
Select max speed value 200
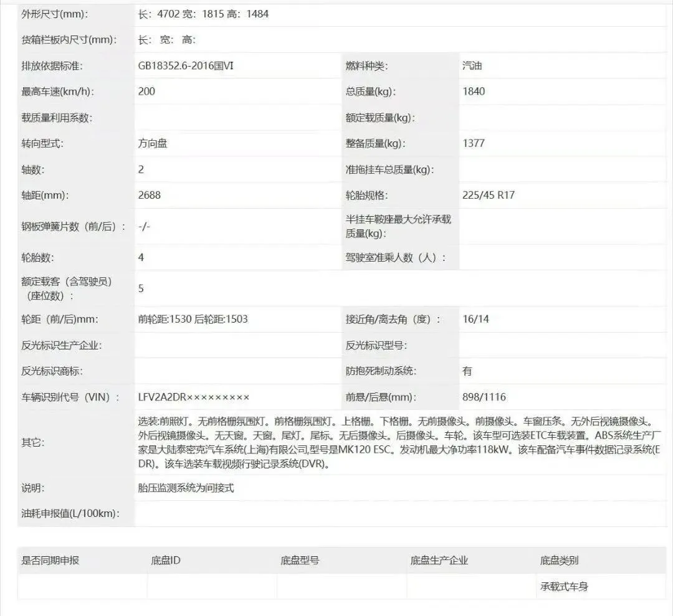coord(146,92)
